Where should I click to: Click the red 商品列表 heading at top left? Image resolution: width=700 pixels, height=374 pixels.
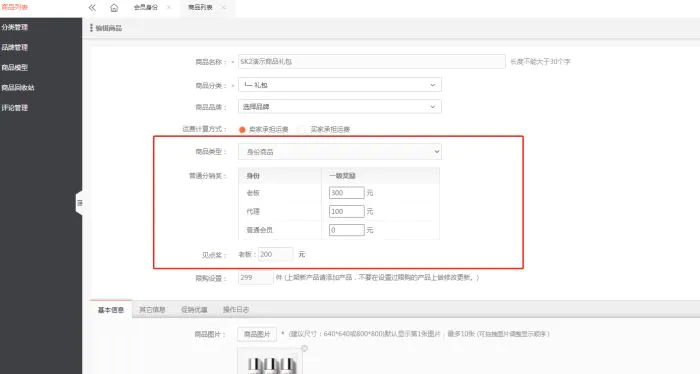click(14, 7)
